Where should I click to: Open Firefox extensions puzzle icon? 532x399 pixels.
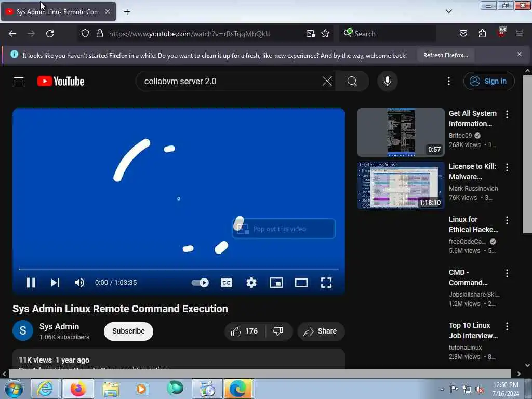[x=482, y=34]
